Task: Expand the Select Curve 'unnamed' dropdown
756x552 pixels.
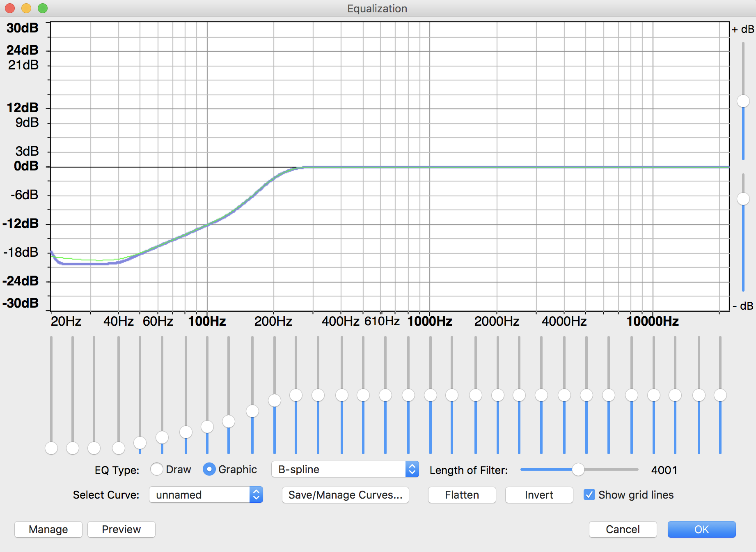Action: pyautogui.click(x=206, y=494)
